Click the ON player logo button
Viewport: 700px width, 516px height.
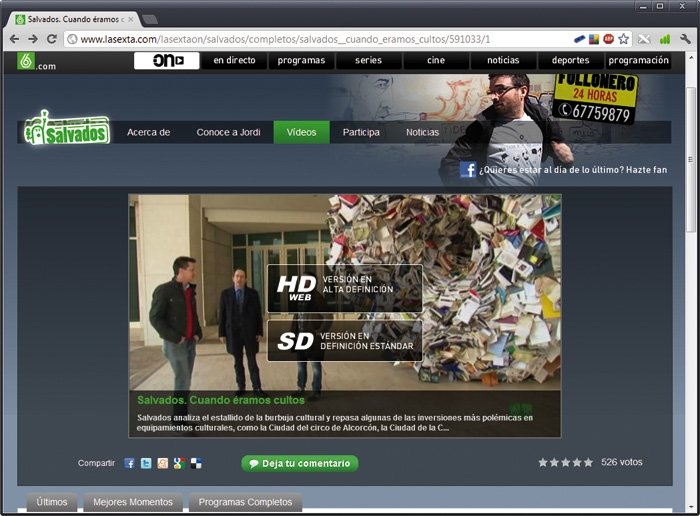click(167, 60)
